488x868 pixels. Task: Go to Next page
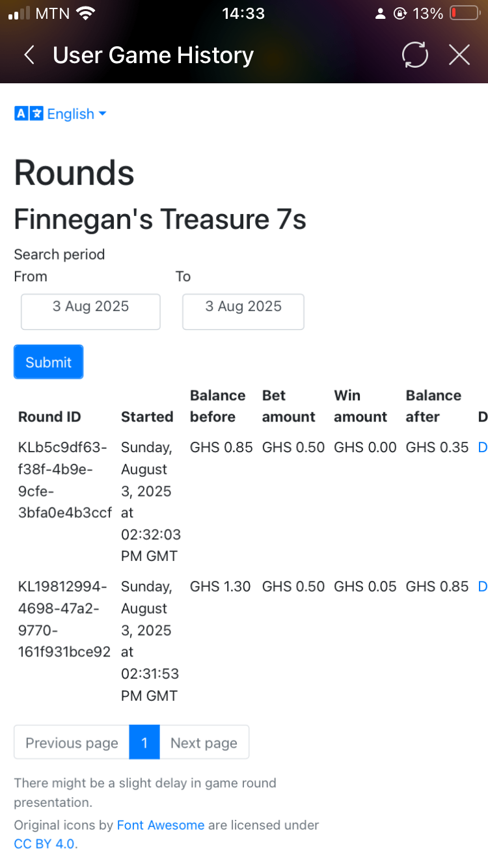coord(204,742)
